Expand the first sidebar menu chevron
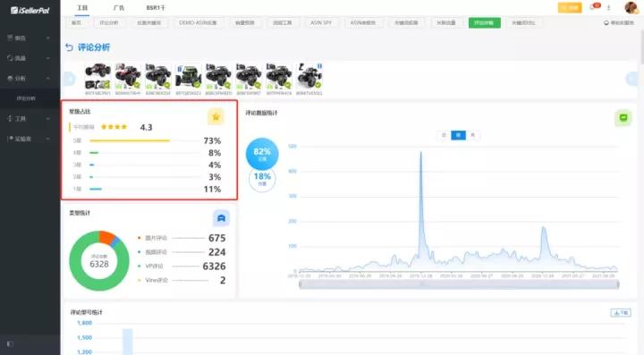Screen dimensions: 644x355 coord(48,38)
